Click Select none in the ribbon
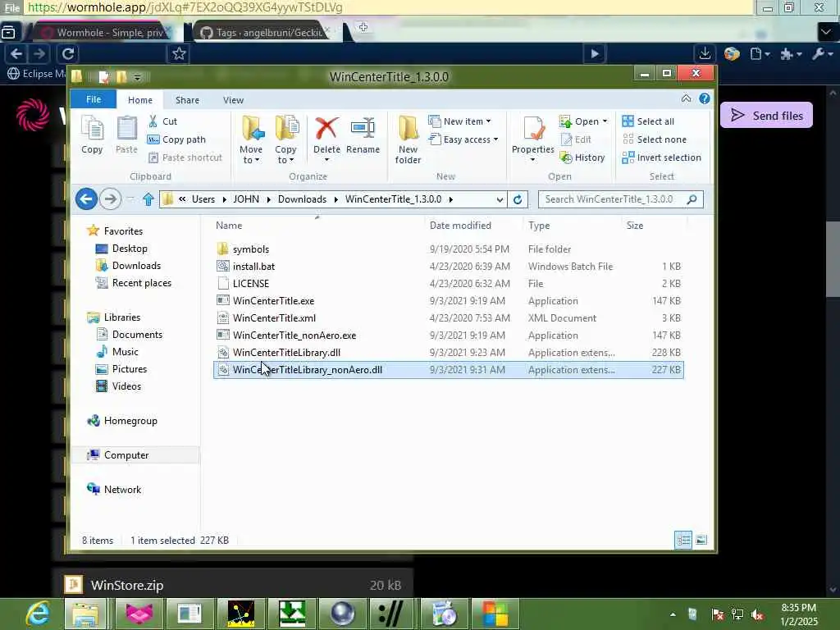The image size is (840, 630). tap(654, 139)
